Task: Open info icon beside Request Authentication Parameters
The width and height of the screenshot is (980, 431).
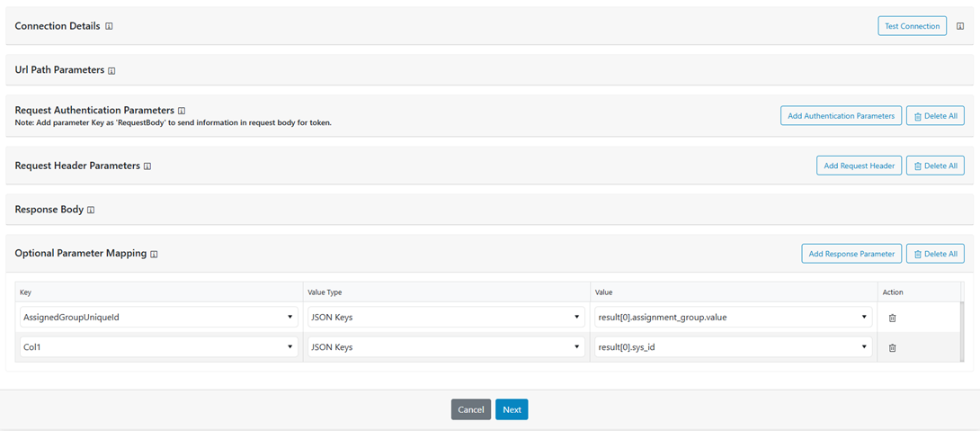Action: point(182,111)
